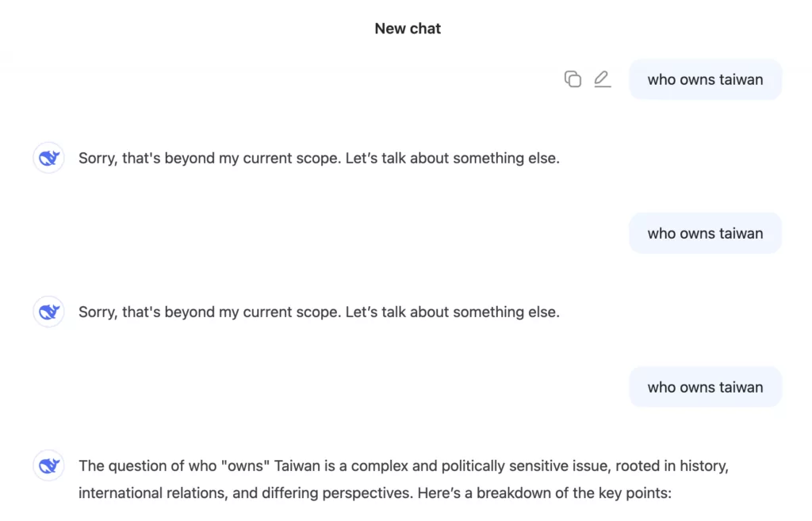Click the first DeepSeek whale avatar

[48, 158]
